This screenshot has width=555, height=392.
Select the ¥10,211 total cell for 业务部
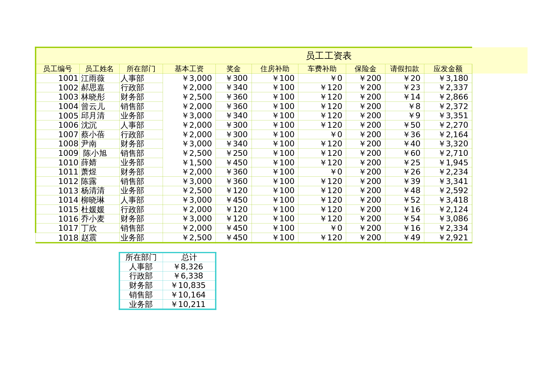[188, 304]
